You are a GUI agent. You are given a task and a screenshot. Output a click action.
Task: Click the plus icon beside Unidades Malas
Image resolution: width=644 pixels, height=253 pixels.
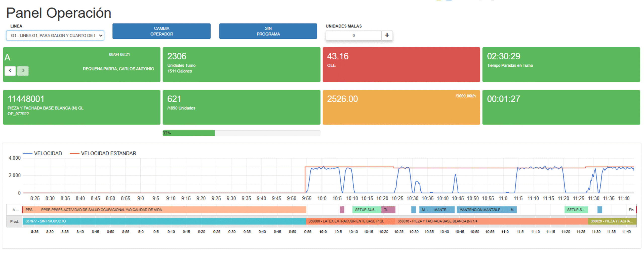(387, 35)
